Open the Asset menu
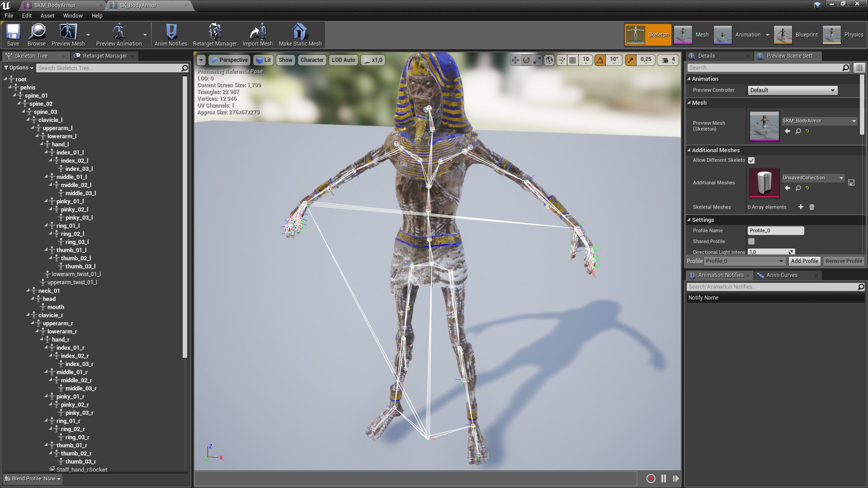Viewport: 868px width, 488px height. click(47, 15)
